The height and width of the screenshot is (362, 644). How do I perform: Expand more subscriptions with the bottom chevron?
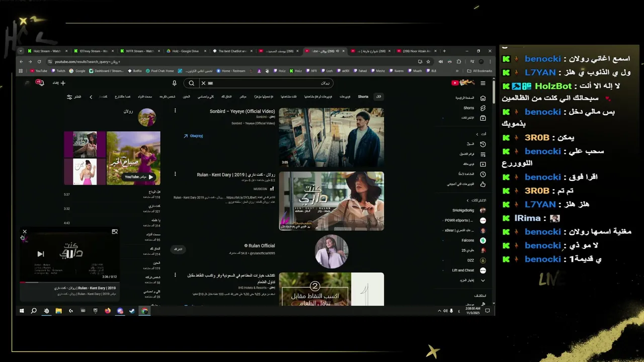[482, 280]
